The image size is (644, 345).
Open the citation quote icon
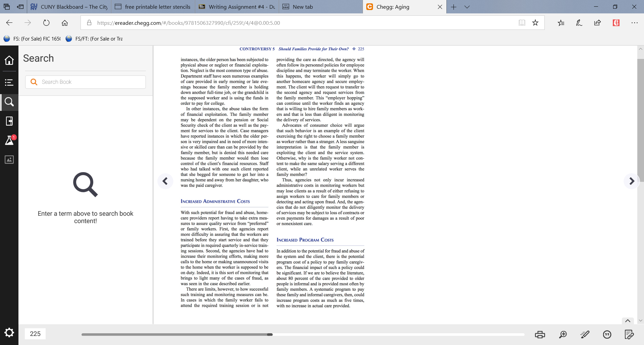click(607, 334)
